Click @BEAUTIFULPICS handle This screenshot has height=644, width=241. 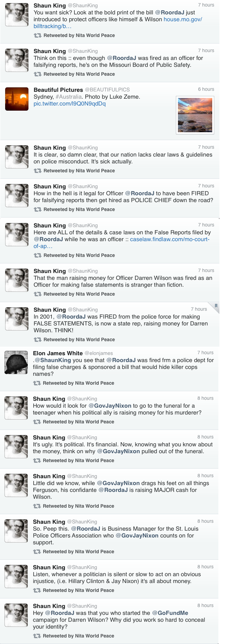(x=107, y=90)
